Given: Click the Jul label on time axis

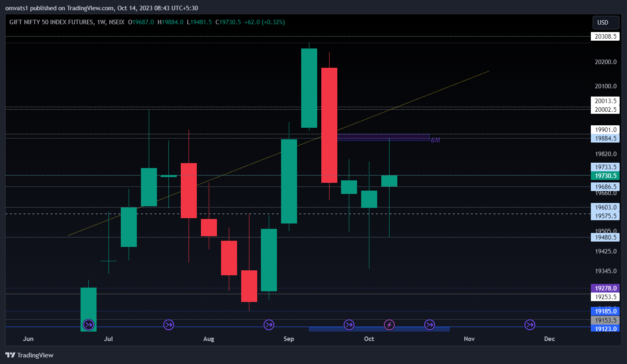Looking at the screenshot, I should 108,339.
